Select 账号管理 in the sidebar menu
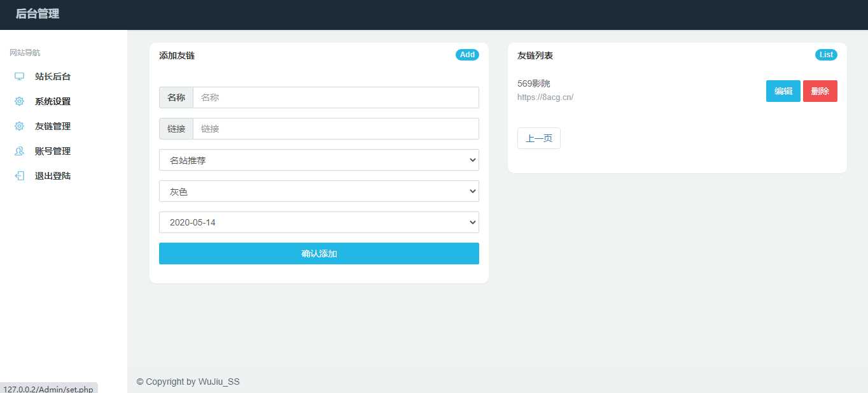Image resolution: width=868 pixels, height=393 pixels. (x=53, y=151)
